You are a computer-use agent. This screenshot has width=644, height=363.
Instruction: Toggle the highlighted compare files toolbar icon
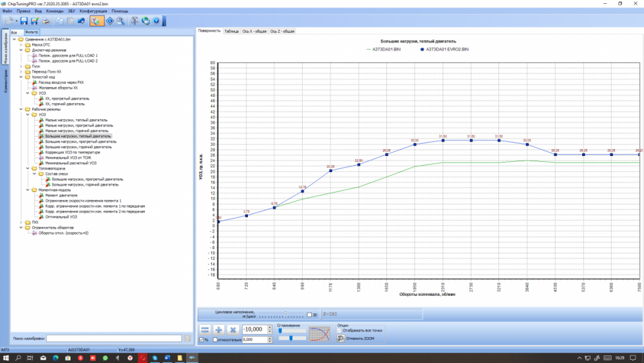(95, 21)
